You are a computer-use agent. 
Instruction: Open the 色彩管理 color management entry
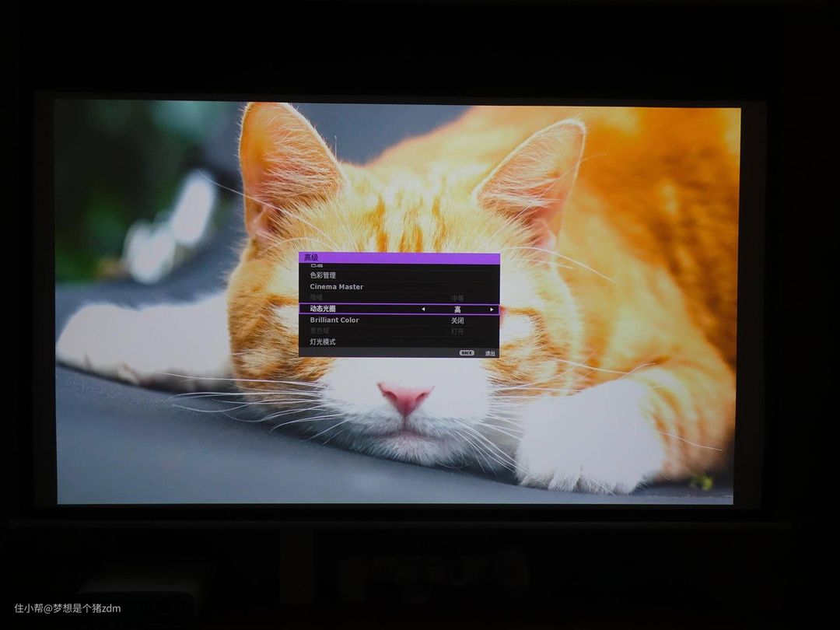323,275
